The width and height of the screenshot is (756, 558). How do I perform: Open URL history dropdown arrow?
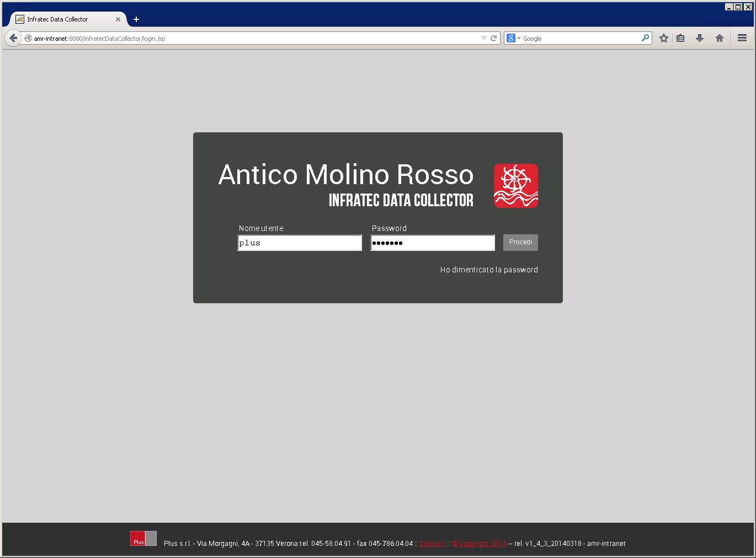click(484, 39)
